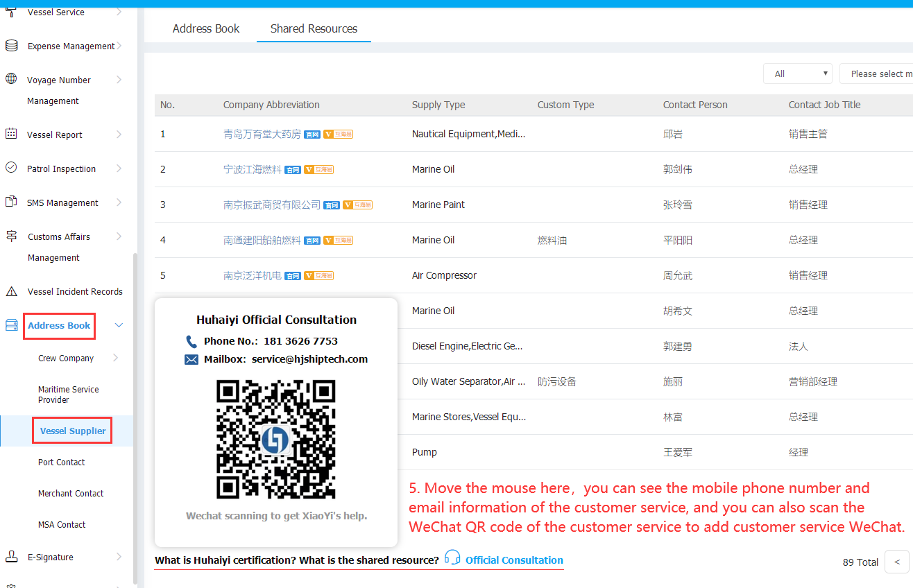Screen dimensions: 913x588
Task: Click the SMS Management documents icon
Action: [11, 202]
